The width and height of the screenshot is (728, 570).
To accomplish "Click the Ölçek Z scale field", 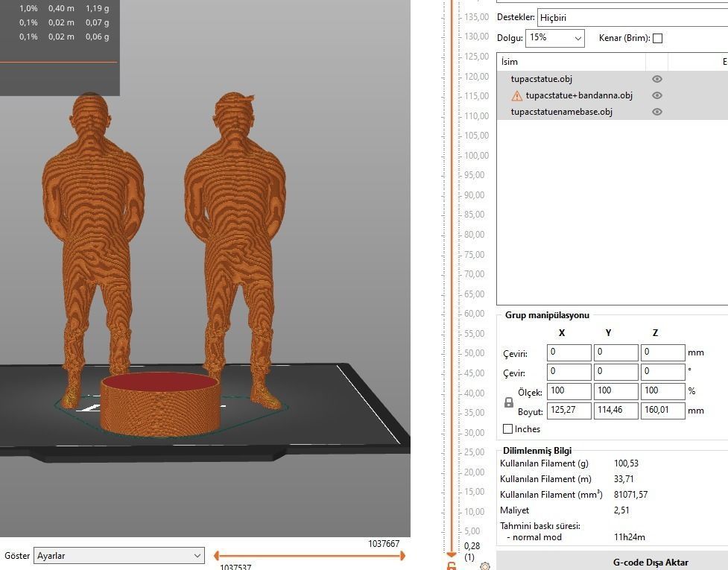I will pyautogui.click(x=663, y=391).
